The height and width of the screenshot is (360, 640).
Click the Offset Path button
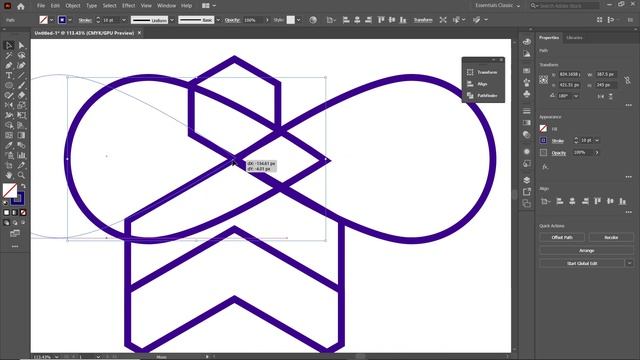tap(562, 237)
